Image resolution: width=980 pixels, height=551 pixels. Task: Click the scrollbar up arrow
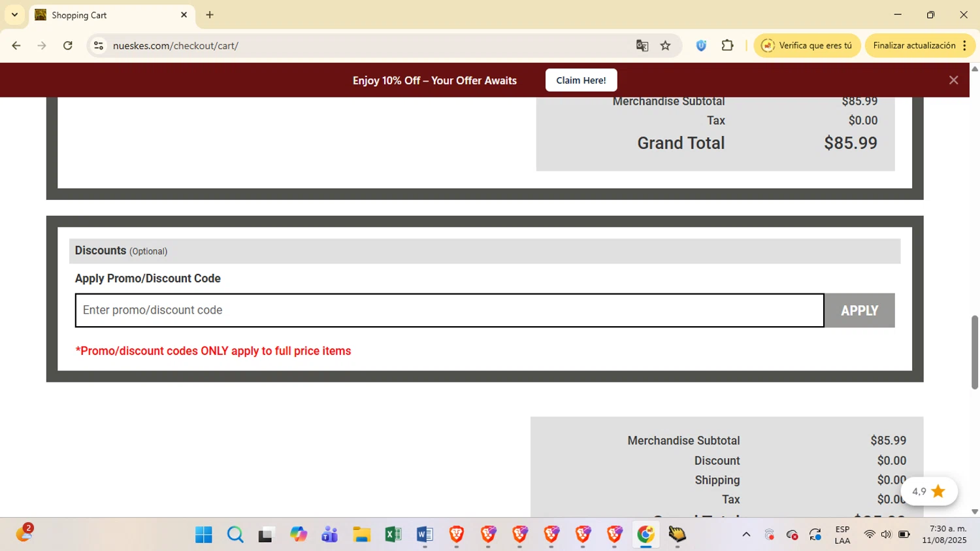[975, 69]
